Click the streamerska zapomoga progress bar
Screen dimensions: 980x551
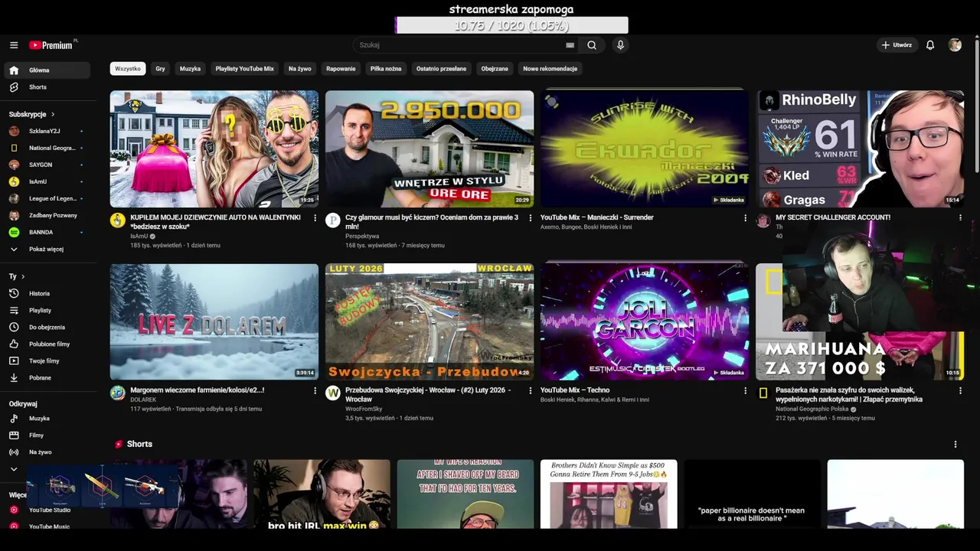511,25
